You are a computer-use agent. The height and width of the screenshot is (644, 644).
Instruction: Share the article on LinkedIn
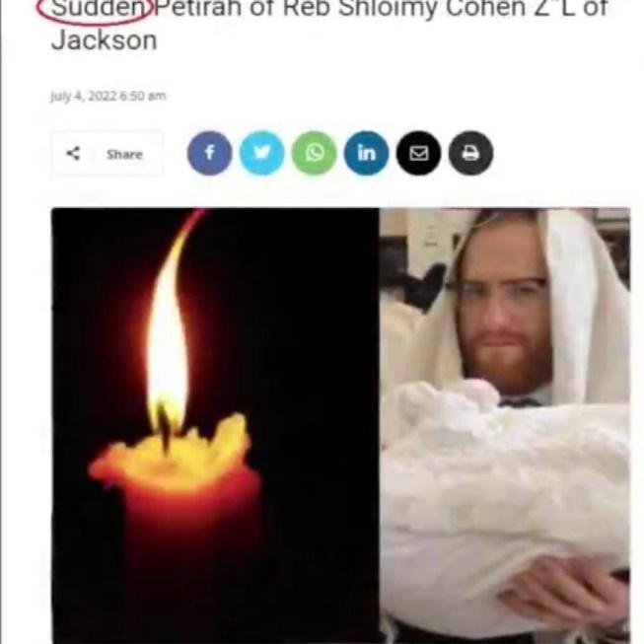(366, 153)
